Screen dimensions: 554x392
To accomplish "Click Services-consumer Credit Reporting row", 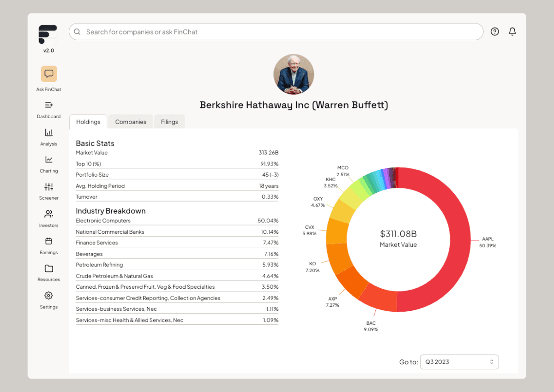I will point(177,298).
